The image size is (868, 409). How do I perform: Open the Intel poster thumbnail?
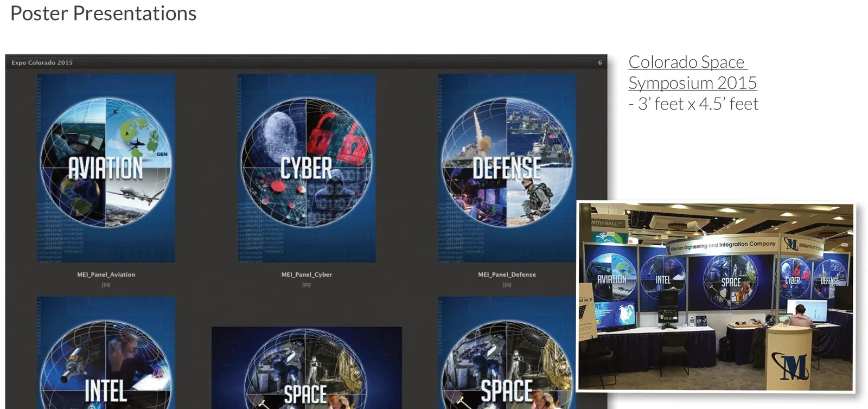[106, 353]
